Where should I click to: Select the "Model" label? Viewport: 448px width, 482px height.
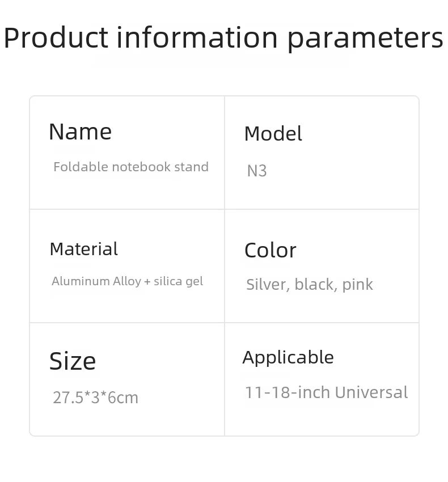pos(273,134)
